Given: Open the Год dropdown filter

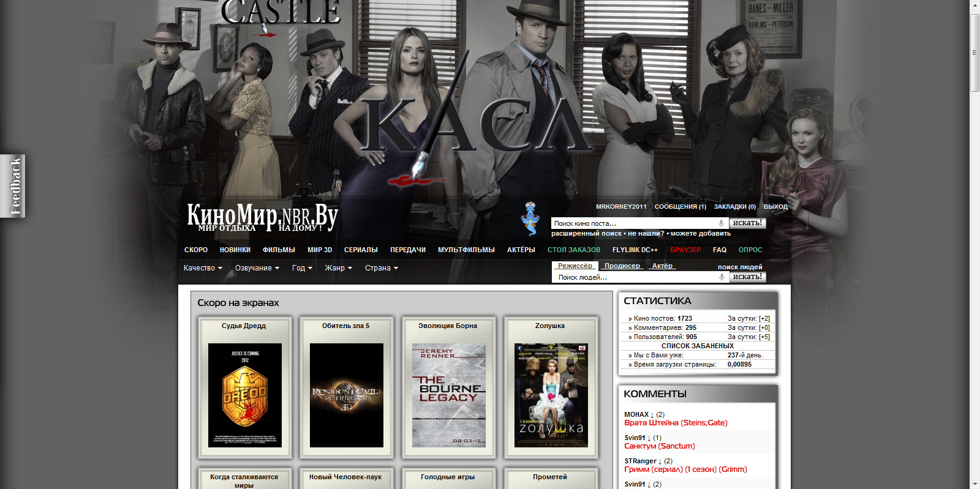Looking at the screenshot, I should 302,268.
